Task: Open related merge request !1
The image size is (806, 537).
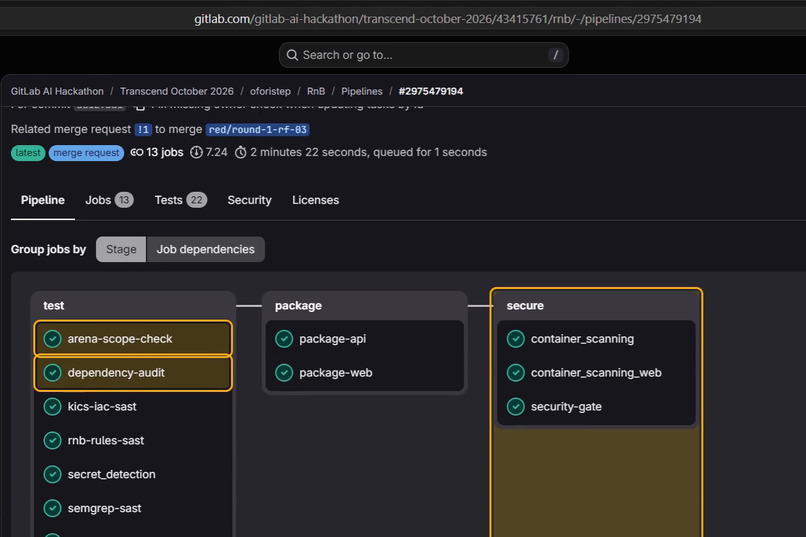Action: click(143, 129)
